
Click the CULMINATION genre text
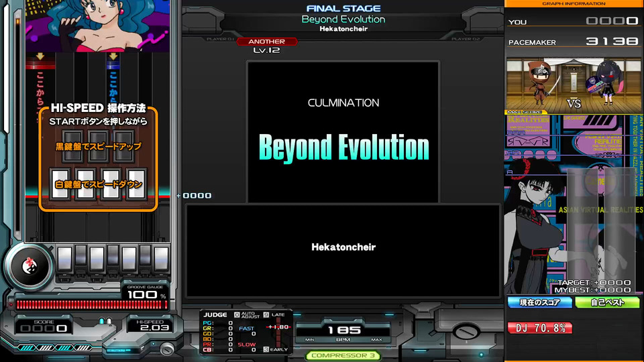click(343, 103)
